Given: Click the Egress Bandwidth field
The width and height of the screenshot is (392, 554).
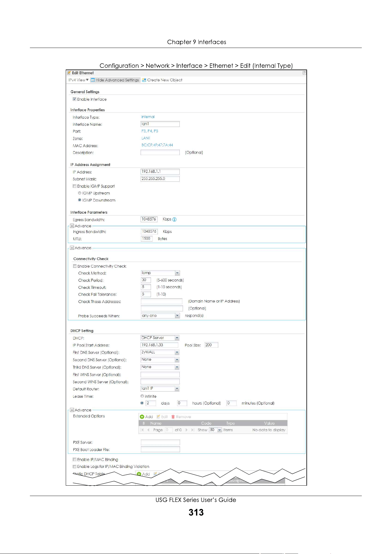Looking at the screenshot, I should point(149,219).
